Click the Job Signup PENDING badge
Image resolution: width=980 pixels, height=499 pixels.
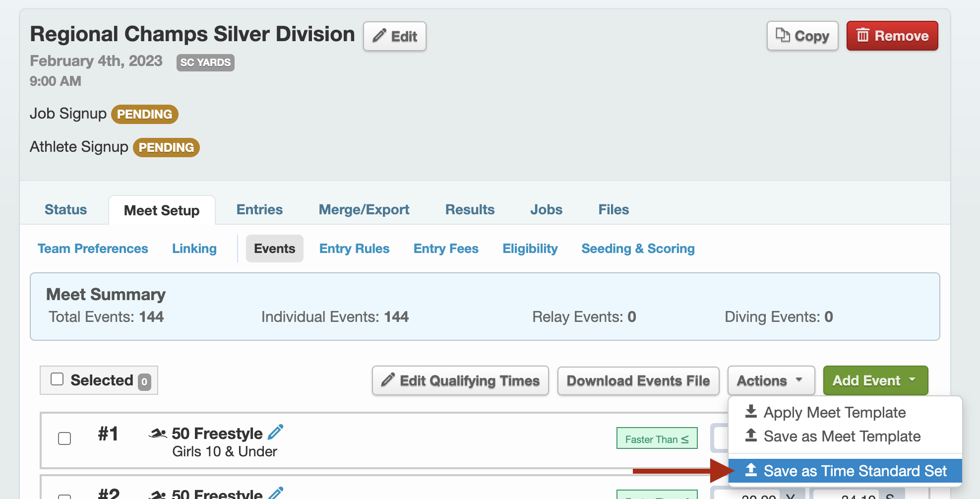(144, 114)
